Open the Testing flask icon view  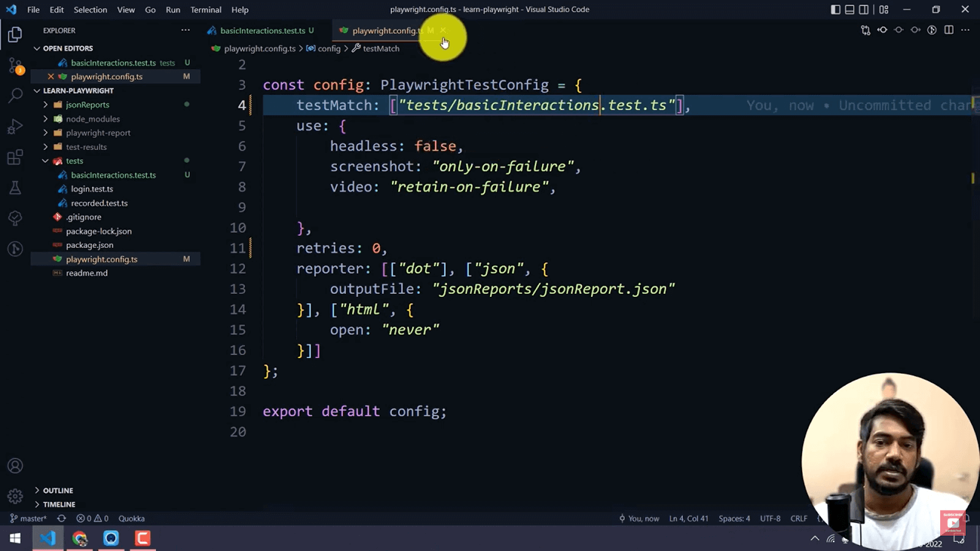point(15,188)
